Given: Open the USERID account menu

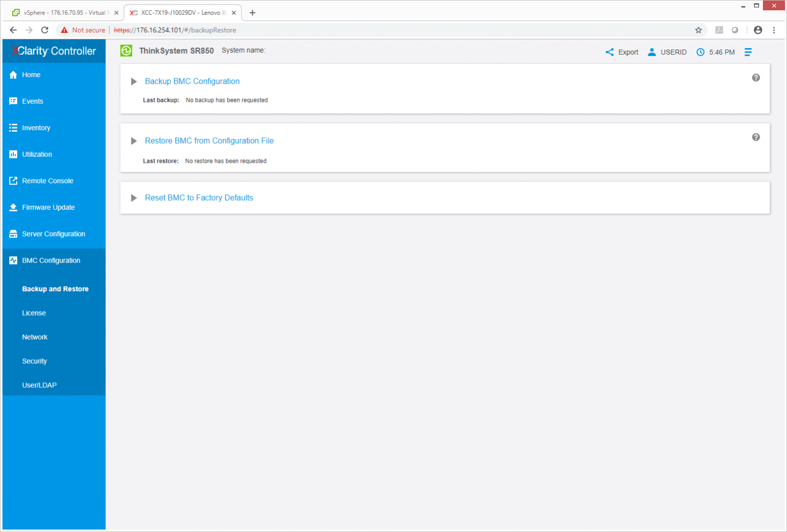Looking at the screenshot, I should click(x=667, y=52).
